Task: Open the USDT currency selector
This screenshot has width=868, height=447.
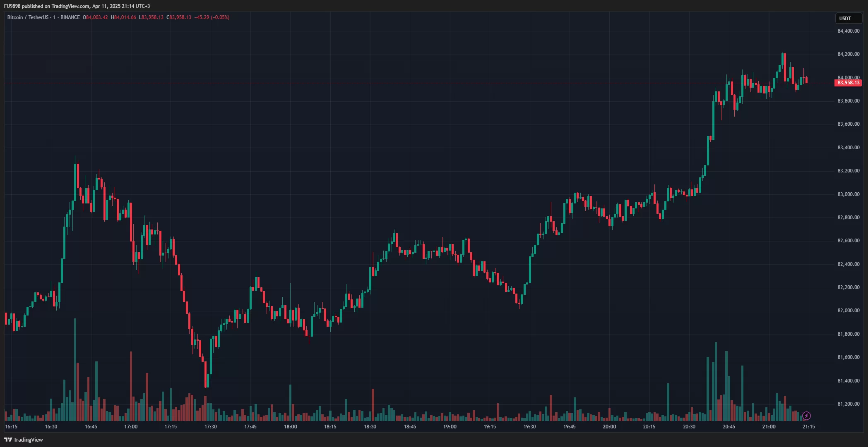Action: point(848,18)
